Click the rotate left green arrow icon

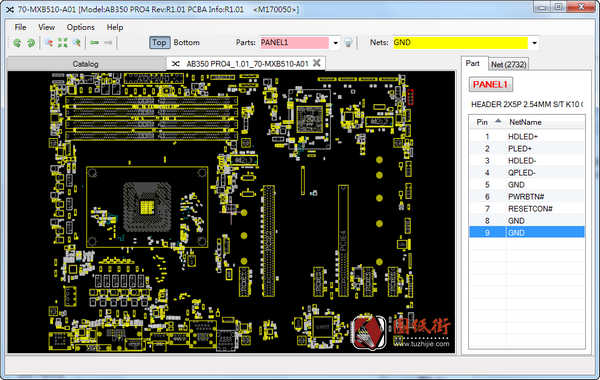[17, 43]
